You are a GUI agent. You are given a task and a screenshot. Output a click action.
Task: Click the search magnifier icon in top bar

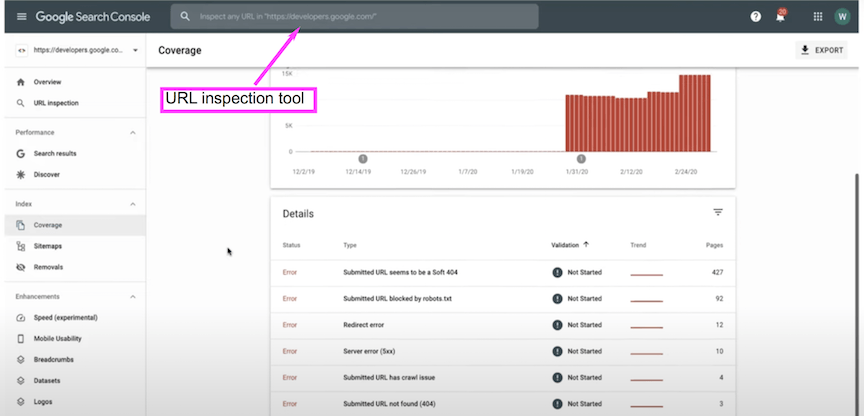(185, 17)
